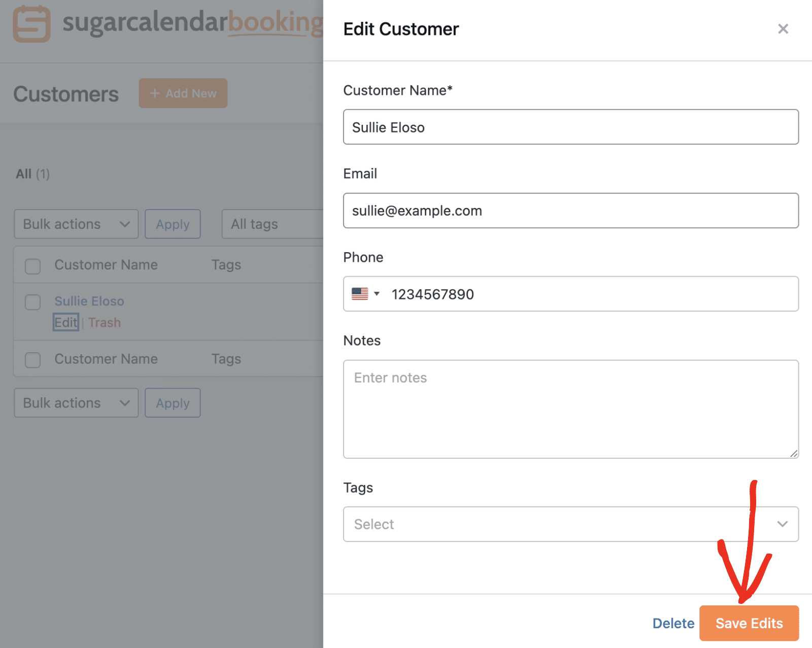
Task: Click Save Edits button
Action: (749, 623)
